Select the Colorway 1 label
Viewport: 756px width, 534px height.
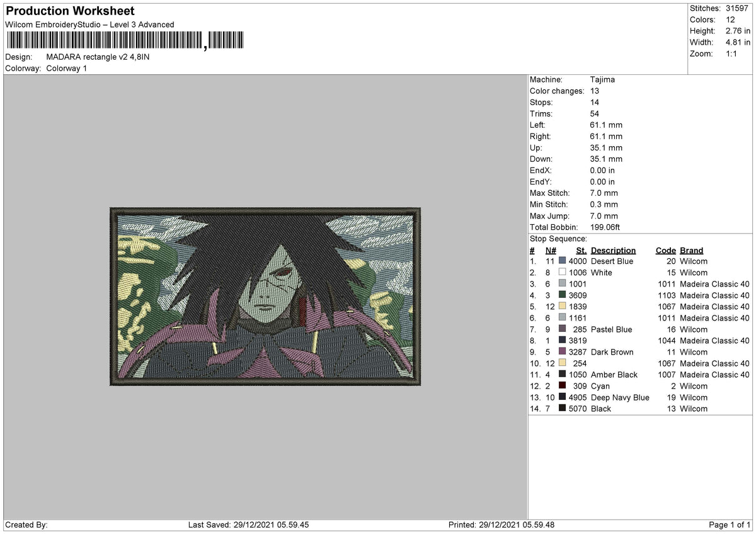(66, 69)
